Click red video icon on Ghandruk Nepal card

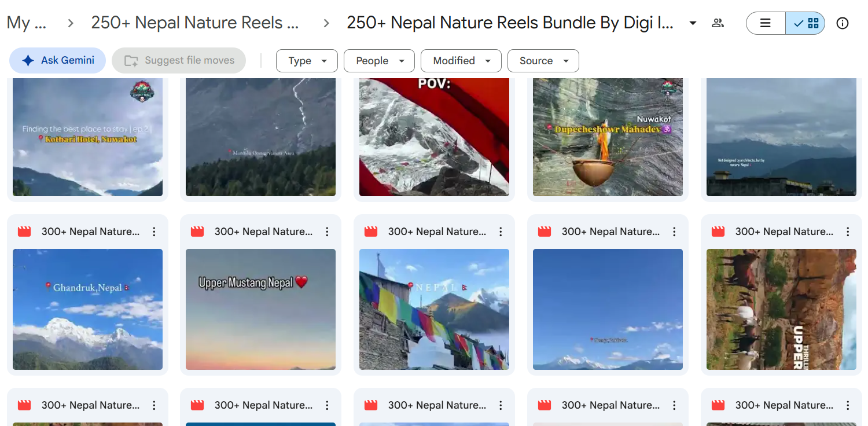coord(24,232)
